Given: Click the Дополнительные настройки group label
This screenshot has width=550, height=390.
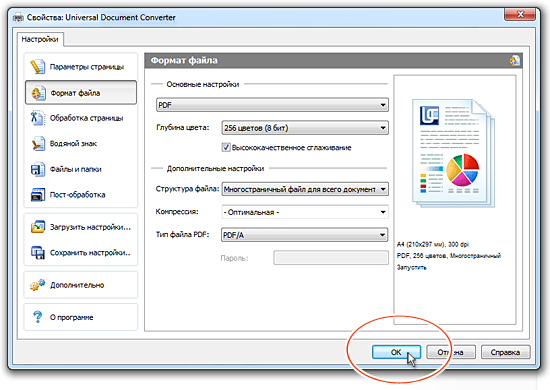Looking at the screenshot, I should (x=215, y=168).
